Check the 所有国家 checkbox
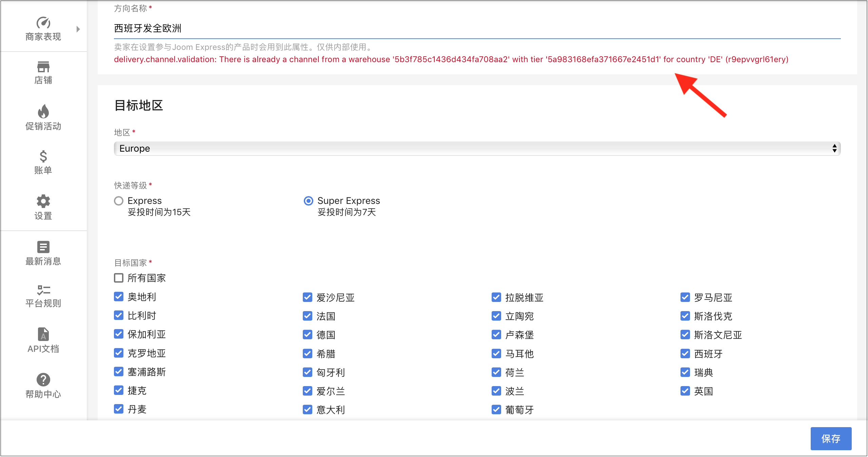868x457 pixels. point(119,278)
